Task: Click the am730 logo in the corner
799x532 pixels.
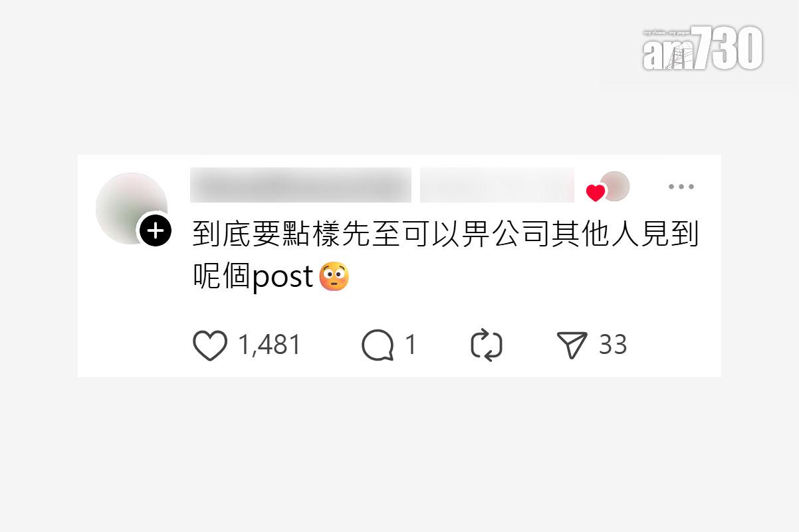Action: (703, 48)
